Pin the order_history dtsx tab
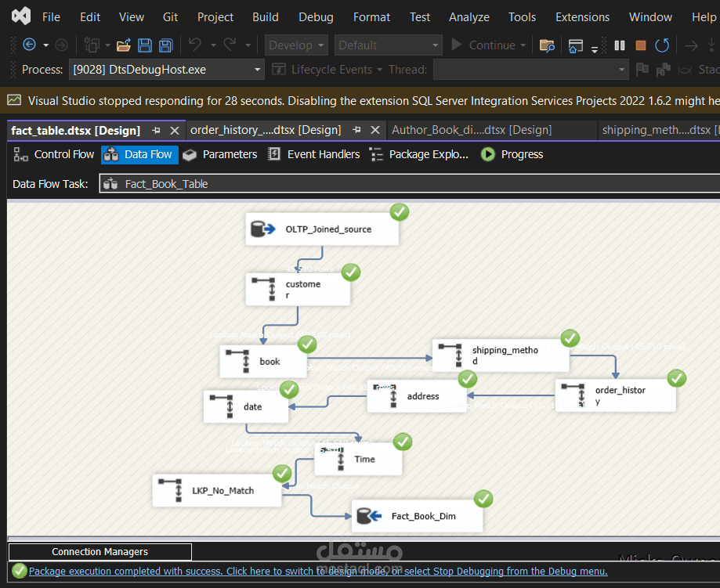 356,130
